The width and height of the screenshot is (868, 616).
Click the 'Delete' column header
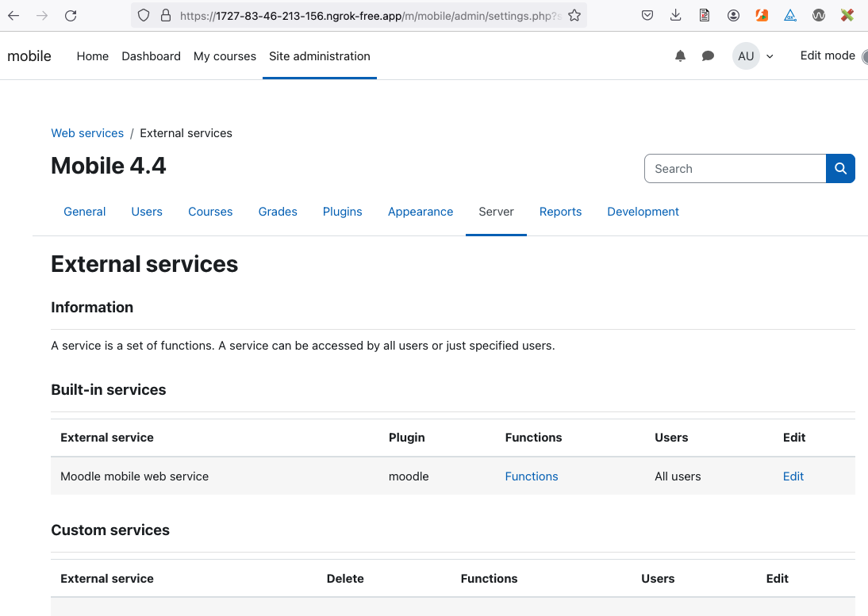coord(345,579)
